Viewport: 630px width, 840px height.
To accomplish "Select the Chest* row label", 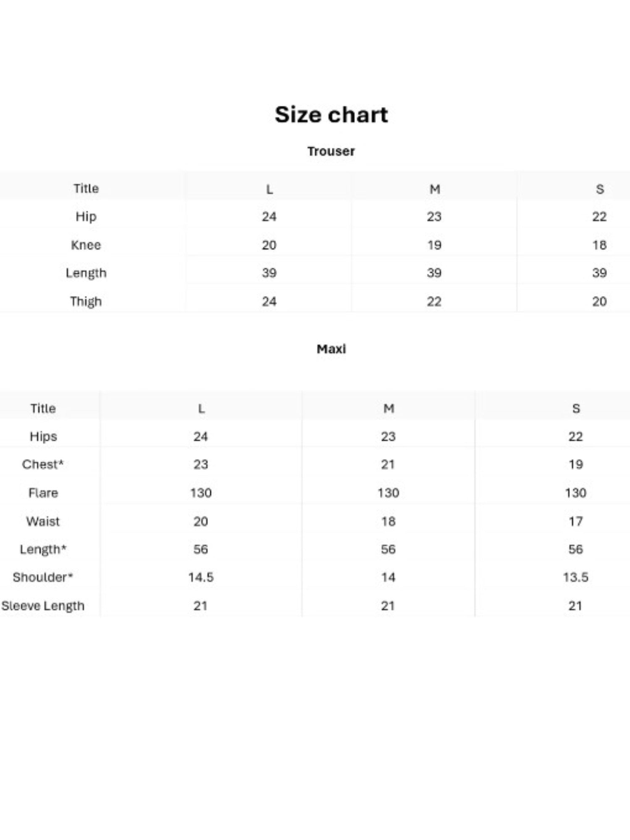I will [43, 464].
